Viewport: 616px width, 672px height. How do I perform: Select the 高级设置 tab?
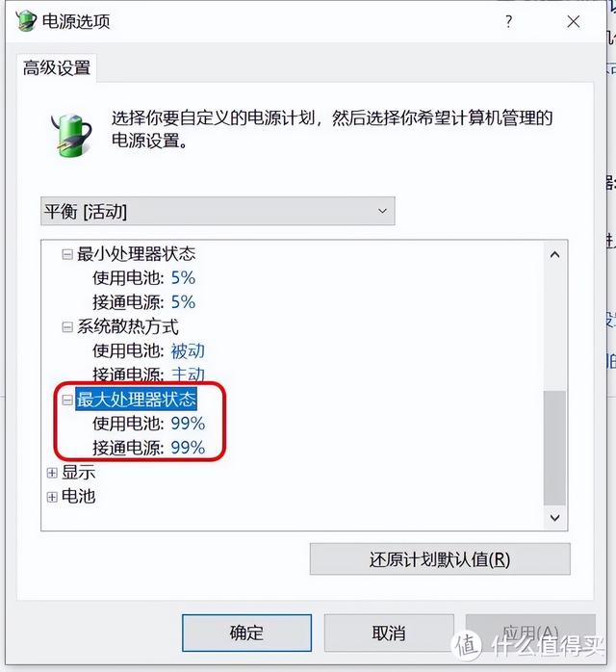57,67
